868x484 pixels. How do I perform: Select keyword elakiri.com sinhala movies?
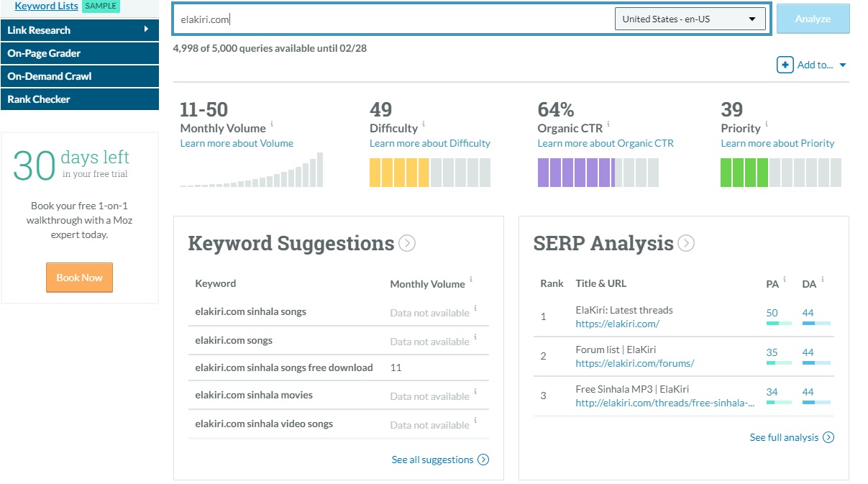tap(254, 395)
